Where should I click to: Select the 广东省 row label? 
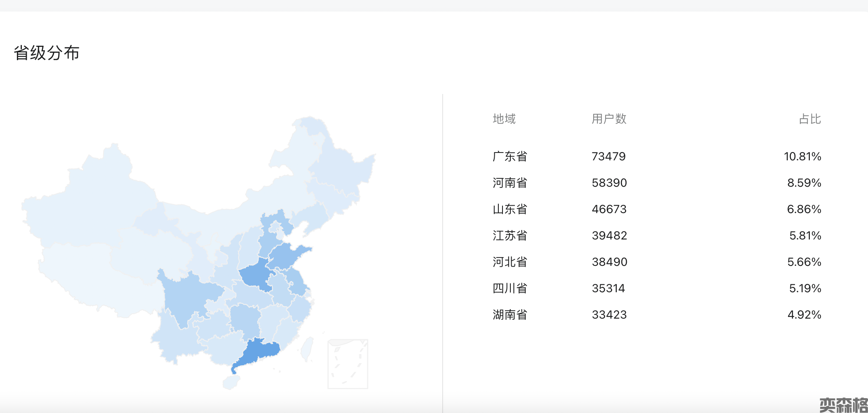[x=509, y=157]
